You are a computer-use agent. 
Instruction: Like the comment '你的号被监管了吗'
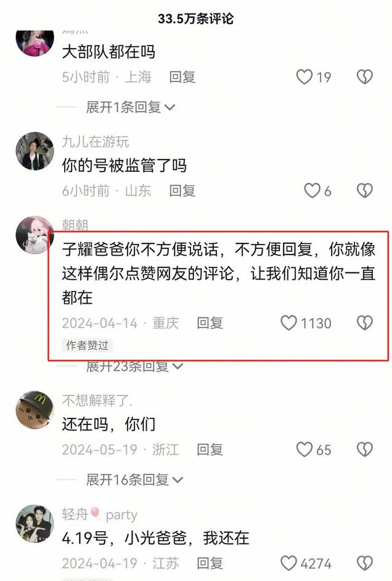click(312, 190)
